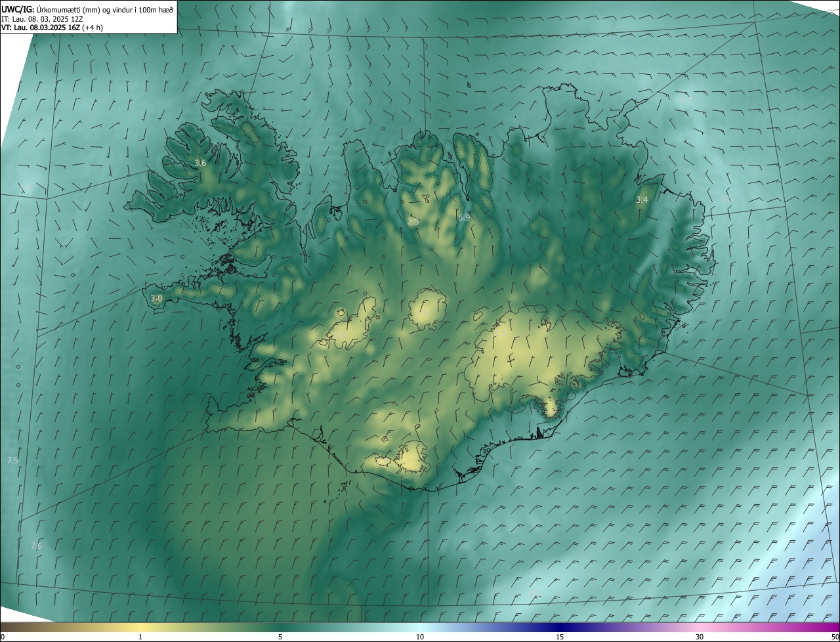The image size is (840, 642).
Task: Click the 3.6 value over the Westfjords
Action: pos(200,163)
